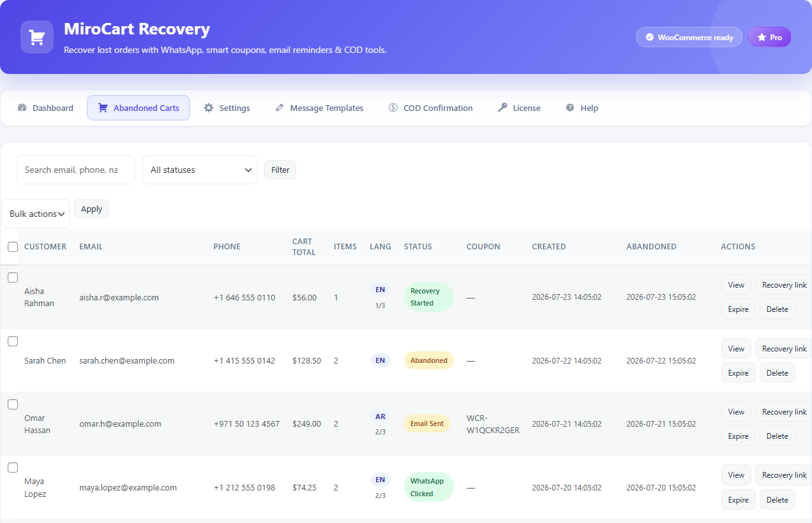The height and width of the screenshot is (523, 812).
Task: Click the Pro badge button
Action: coord(769,37)
